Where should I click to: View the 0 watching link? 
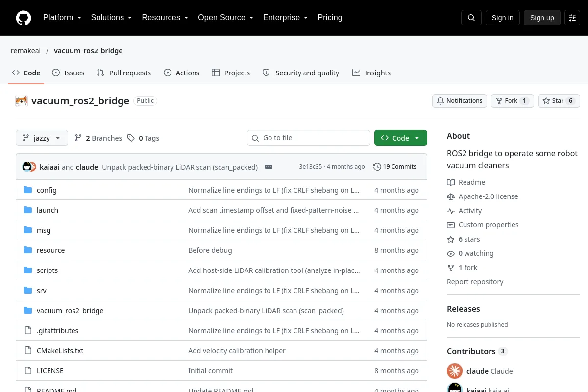pyautogui.click(x=470, y=253)
